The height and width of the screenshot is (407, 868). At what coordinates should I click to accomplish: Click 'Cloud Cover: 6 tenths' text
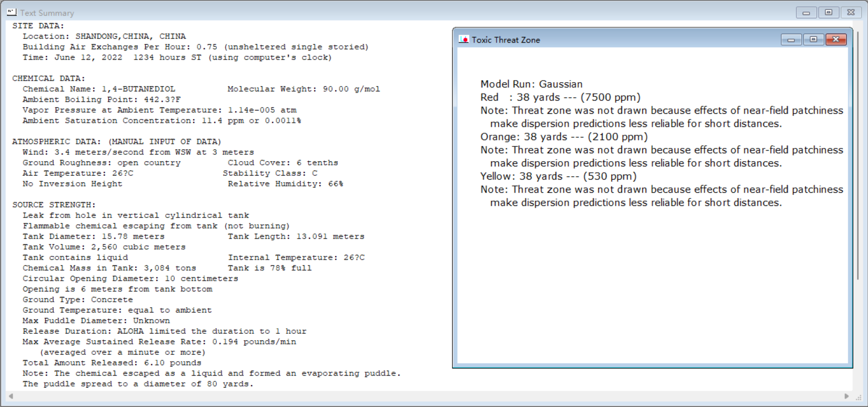pyautogui.click(x=283, y=163)
